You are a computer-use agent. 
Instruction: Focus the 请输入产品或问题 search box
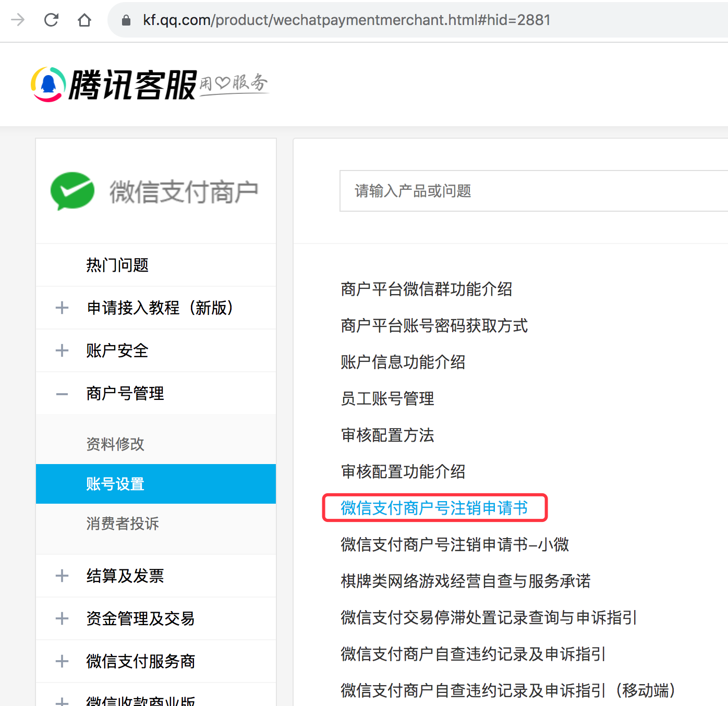pos(533,191)
